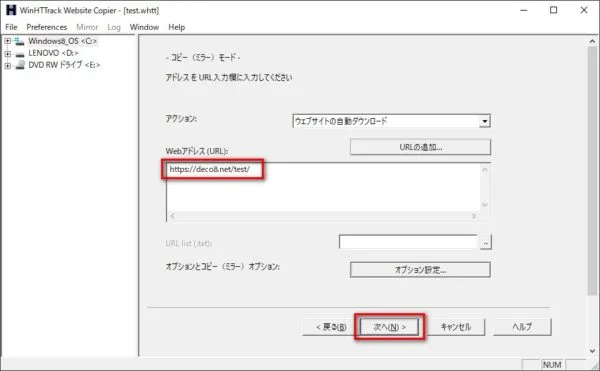Click the ヘルプ button
Viewport: 600px width, 371px height.
point(522,327)
